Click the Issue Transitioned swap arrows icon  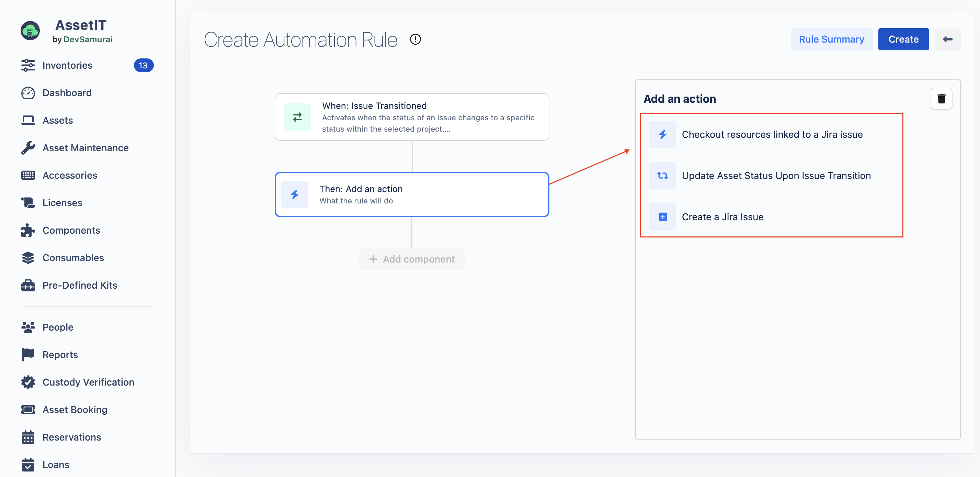click(x=297, y=117)
